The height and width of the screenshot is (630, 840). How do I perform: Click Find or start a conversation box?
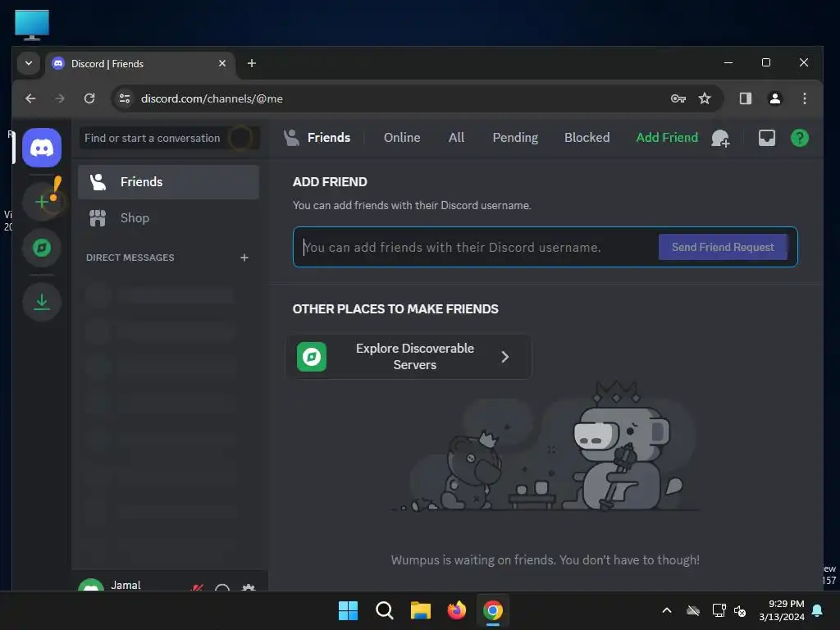[169, 138]
